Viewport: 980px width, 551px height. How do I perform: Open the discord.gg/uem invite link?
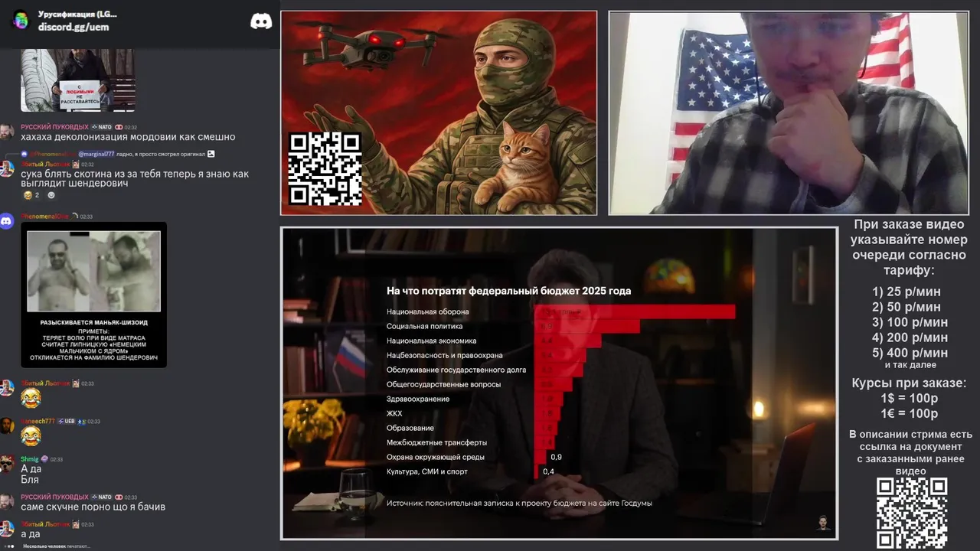tap(73, 27)
